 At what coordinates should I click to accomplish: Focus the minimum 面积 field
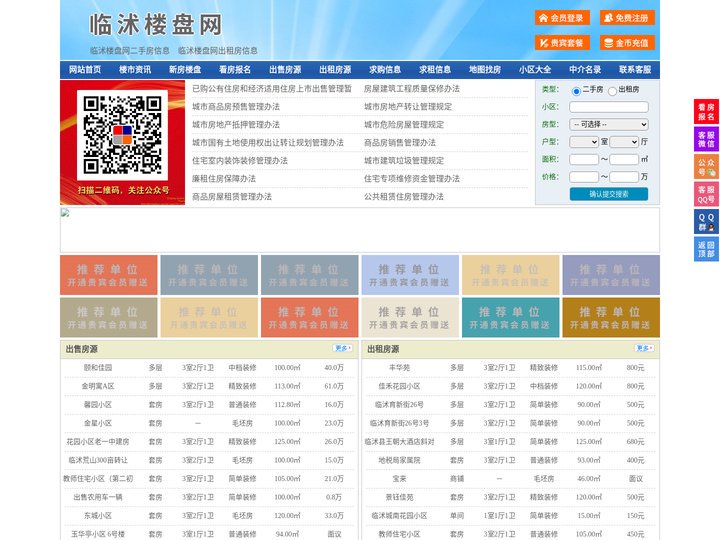click(x=584, y=159)
